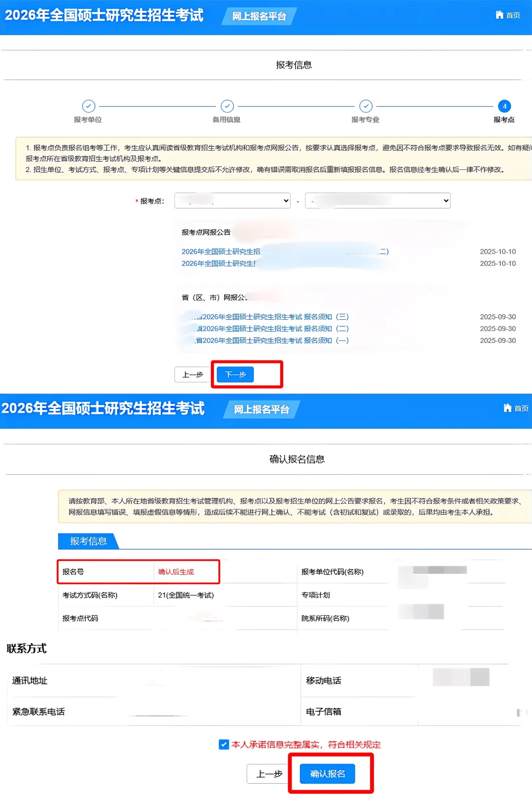Viewport: 532px width, 798px height.
Task: Click the 报考单位 step checkmark circle
Action: (x=89, y=106)
